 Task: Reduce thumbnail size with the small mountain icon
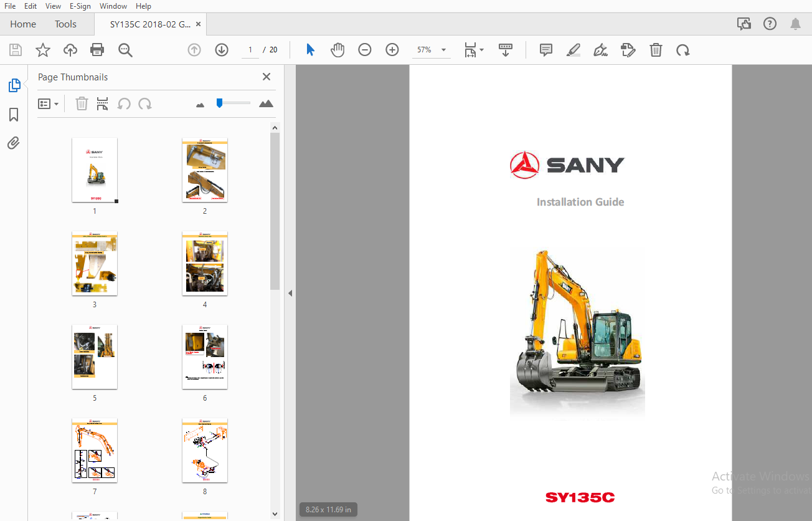click(200, 105)
